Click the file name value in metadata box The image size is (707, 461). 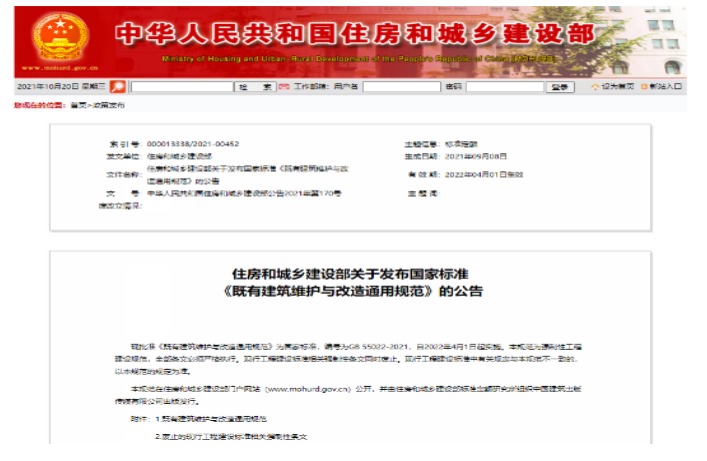coord(248,175)
